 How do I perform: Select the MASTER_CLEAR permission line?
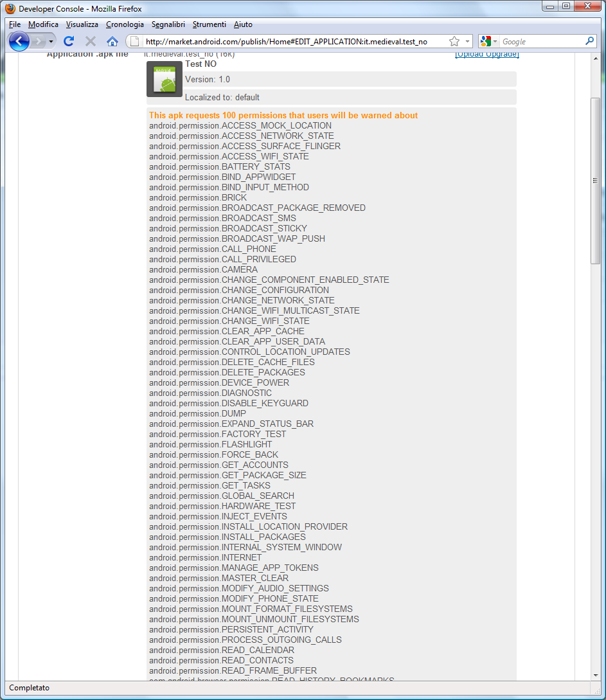click(x=218, y=578)
